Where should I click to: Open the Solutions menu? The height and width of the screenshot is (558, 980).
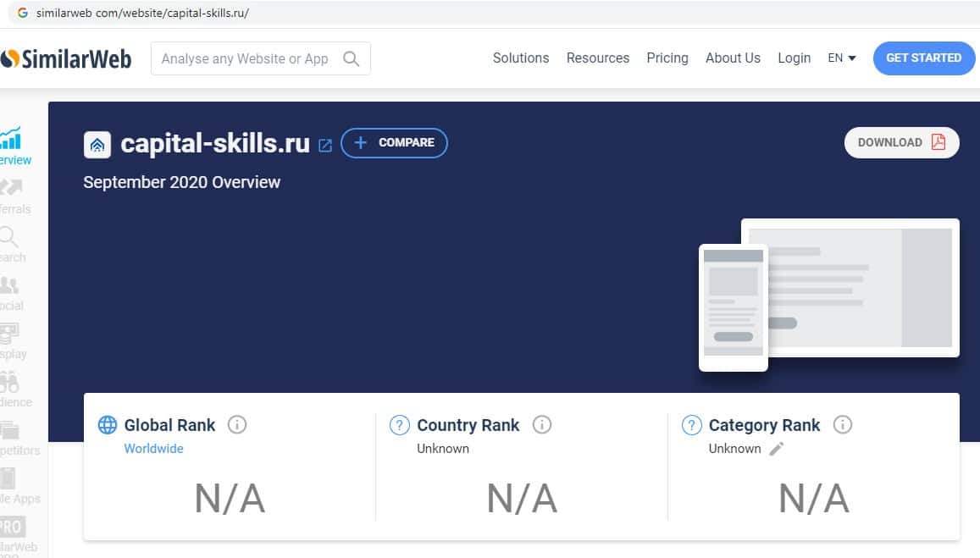pyautogui.click(x=521, y=58)
